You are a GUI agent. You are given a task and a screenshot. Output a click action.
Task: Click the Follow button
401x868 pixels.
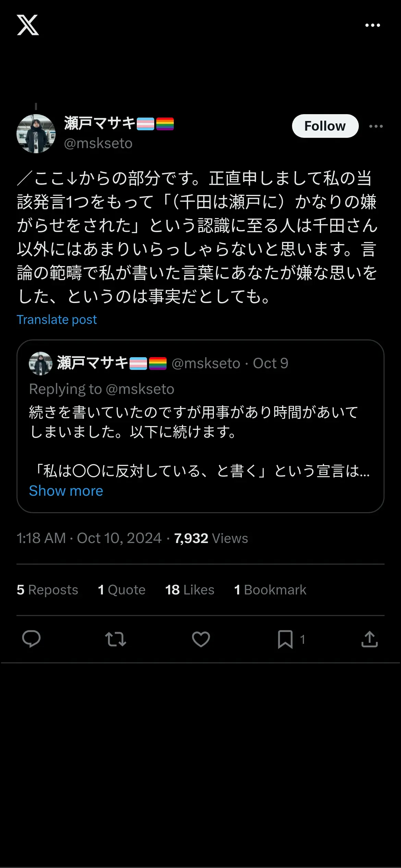(x=325, y=126)
